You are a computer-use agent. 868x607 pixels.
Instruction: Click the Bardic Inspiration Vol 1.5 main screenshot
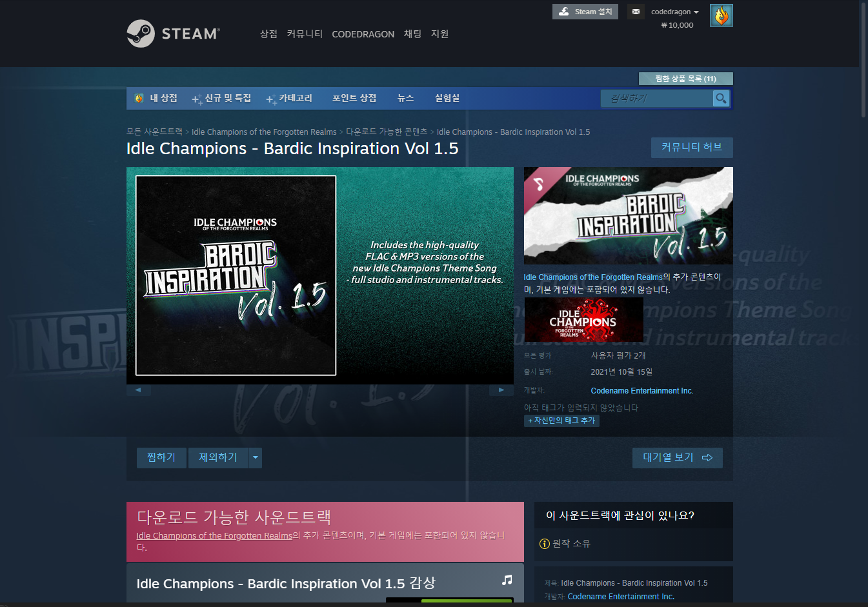click(x=320, y=275)
